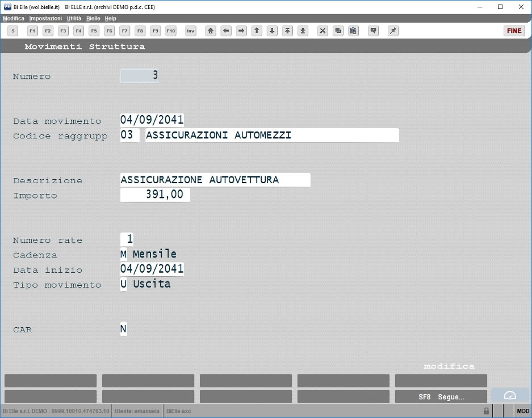
Task: Click the right arrow toolbar icon
Action: pos(241,31)
